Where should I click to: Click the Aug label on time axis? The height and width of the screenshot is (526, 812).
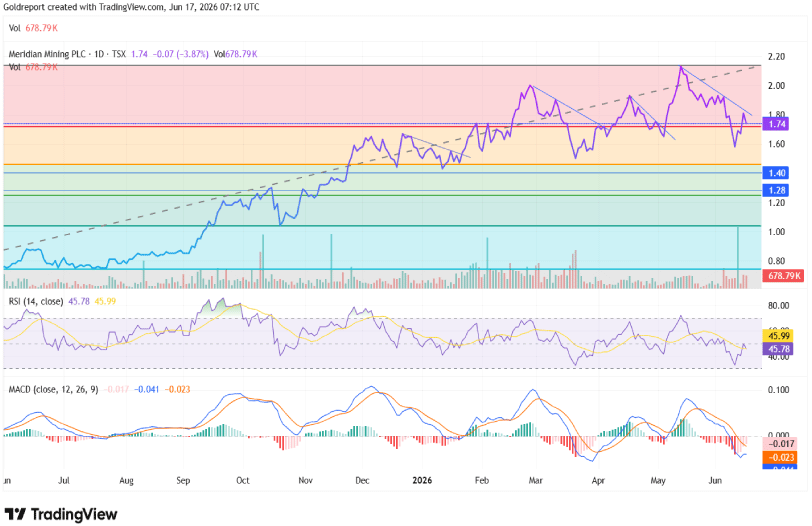126,481
